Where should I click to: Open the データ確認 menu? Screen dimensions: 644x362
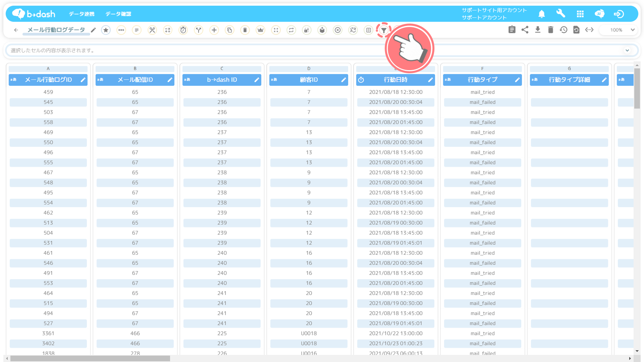(x=118, y=14)
